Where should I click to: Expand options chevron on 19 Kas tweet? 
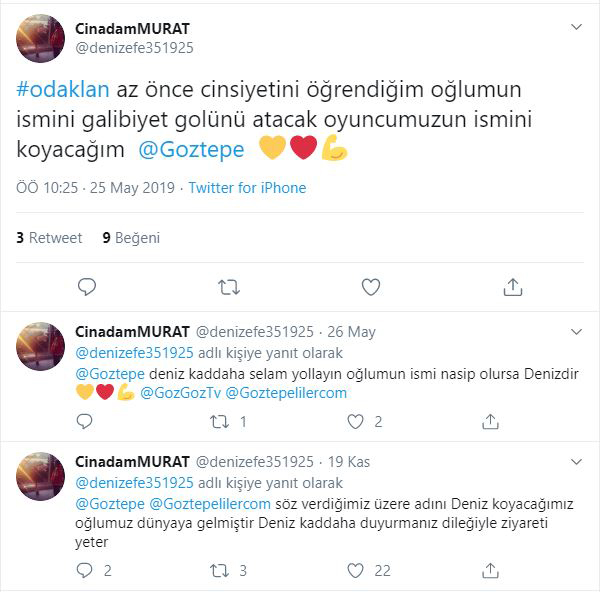tap(576, 462)
